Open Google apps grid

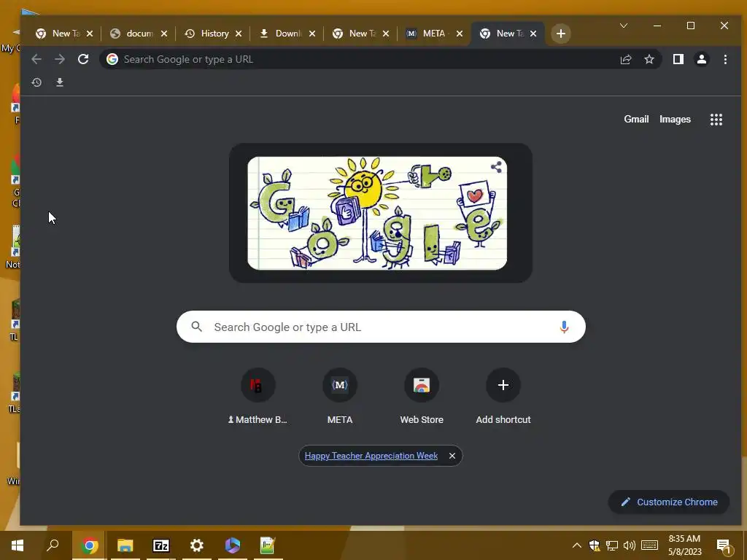click(x=716, y=120)
